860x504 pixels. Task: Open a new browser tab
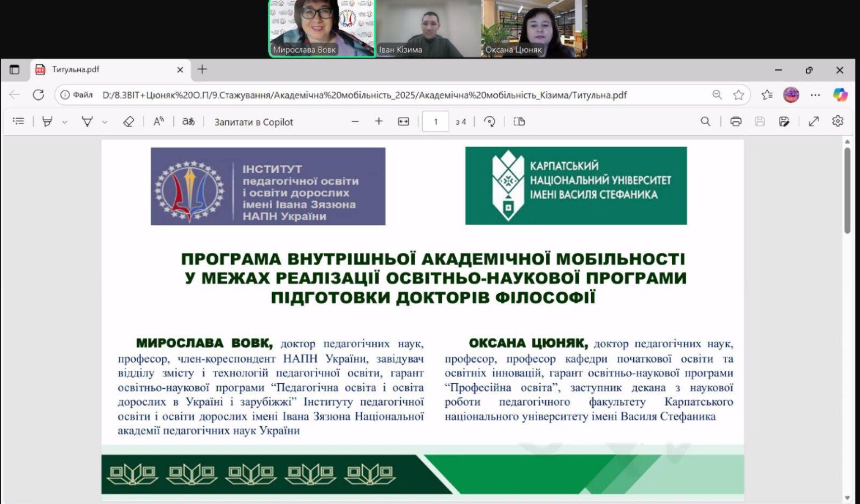click(202, 69)
